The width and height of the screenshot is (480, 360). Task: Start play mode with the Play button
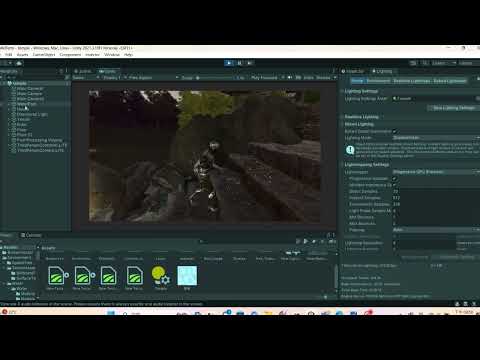click(229, 63)
